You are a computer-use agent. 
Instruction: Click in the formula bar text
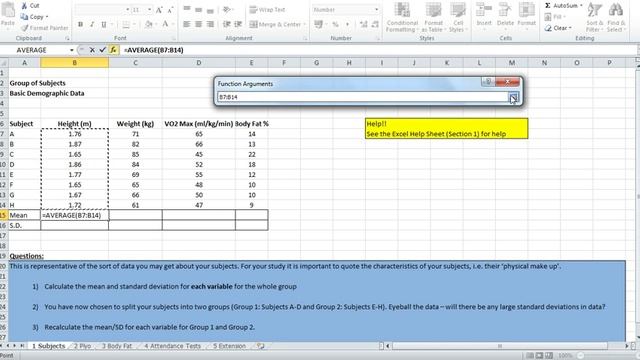[154, 50]
